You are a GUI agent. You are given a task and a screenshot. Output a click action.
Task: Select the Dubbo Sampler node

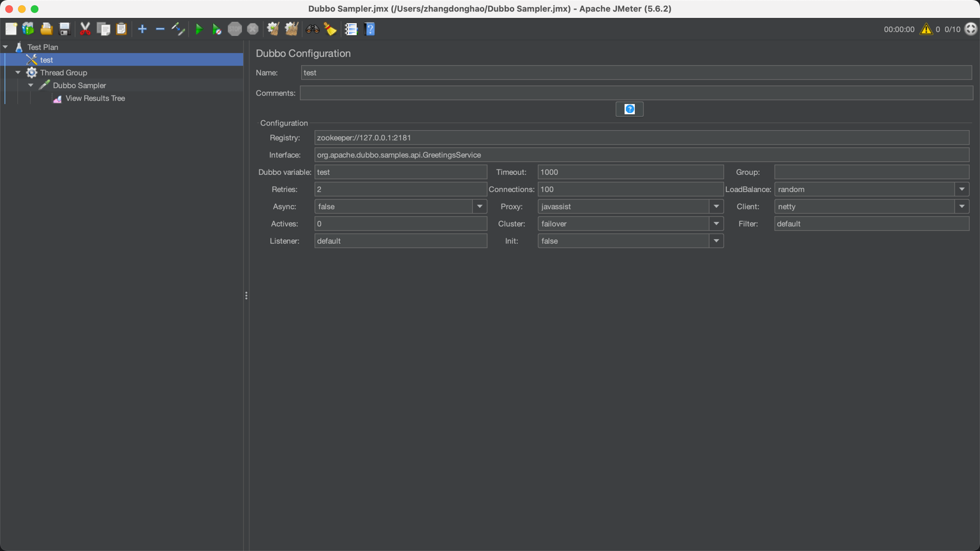click(x=79, y=85)
